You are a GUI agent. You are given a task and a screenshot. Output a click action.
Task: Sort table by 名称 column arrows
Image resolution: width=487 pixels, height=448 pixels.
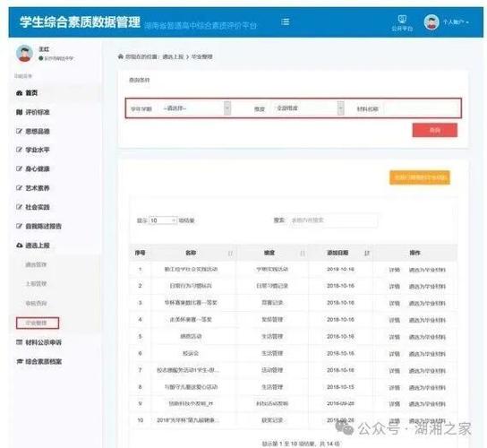pyautogui.click(x=230, y=253)
